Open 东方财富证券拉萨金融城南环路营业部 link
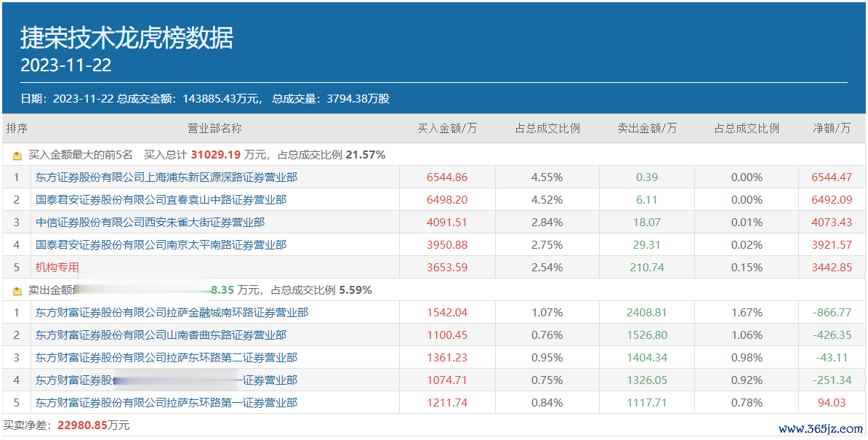The width and height of the screenshot is (868, 440). tap(172, 313)
